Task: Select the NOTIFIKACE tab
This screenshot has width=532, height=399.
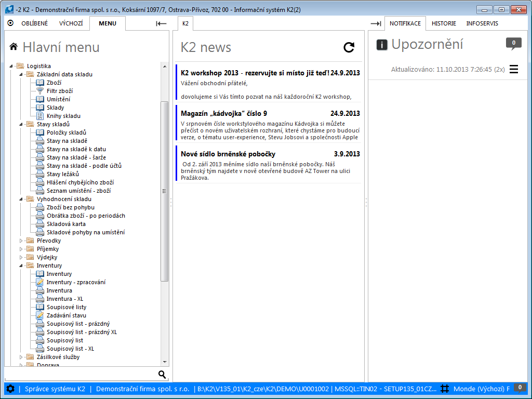Action: tap(405, 23)
